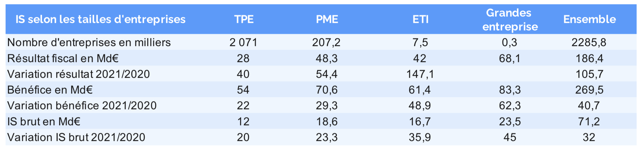Select the "Résultat fiscal en Md€" row label

coord(63,58)
